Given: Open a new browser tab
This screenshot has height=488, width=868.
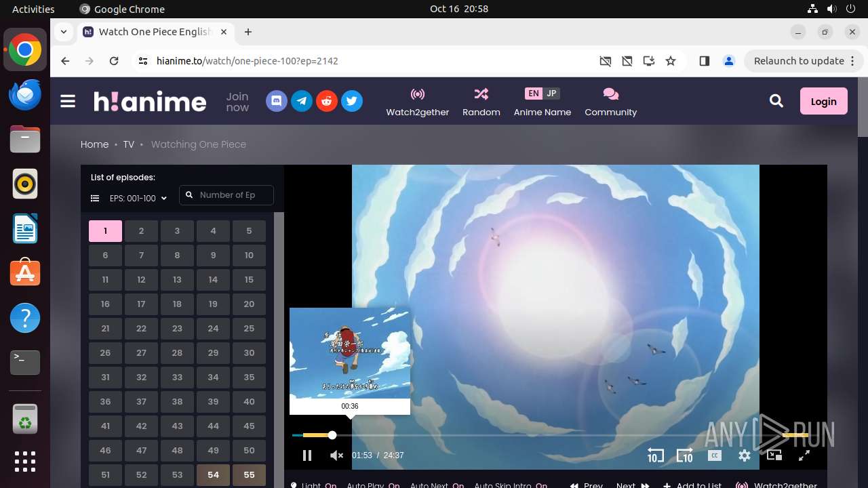Looking at the screenshot, I should [248, 32].
